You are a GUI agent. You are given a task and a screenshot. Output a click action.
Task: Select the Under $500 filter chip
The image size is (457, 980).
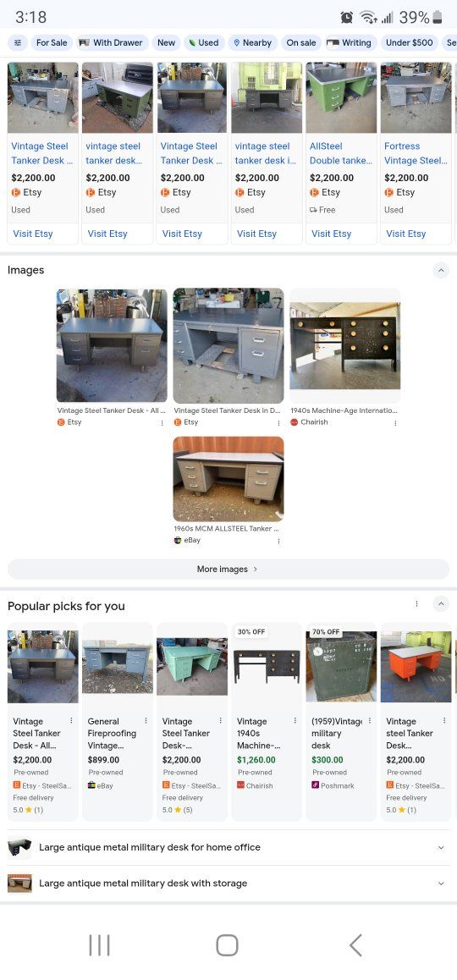click(x=409, y=42)
